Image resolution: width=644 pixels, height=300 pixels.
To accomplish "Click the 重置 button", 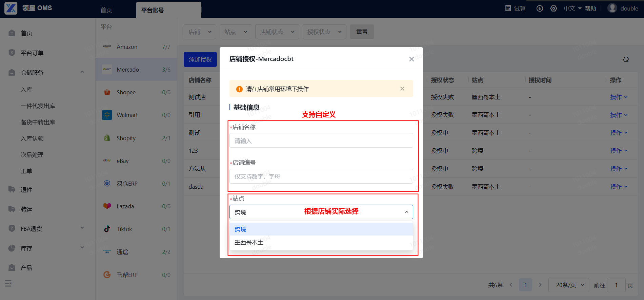I will pyautogui.click(x=362, y=32).
